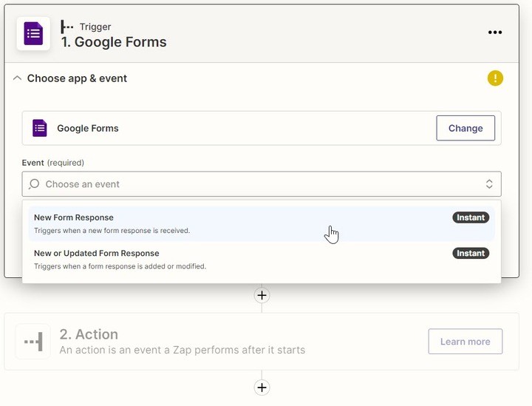Click the yellow warning exclamation icon
The width and height of the screenshot is (532, 406).
495,78
